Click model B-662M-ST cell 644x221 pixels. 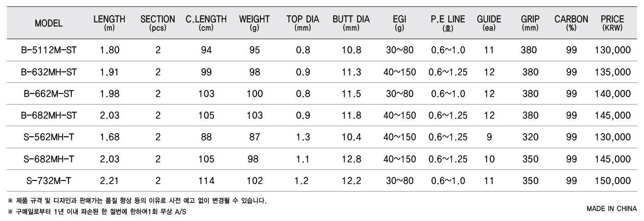[49, 94]
